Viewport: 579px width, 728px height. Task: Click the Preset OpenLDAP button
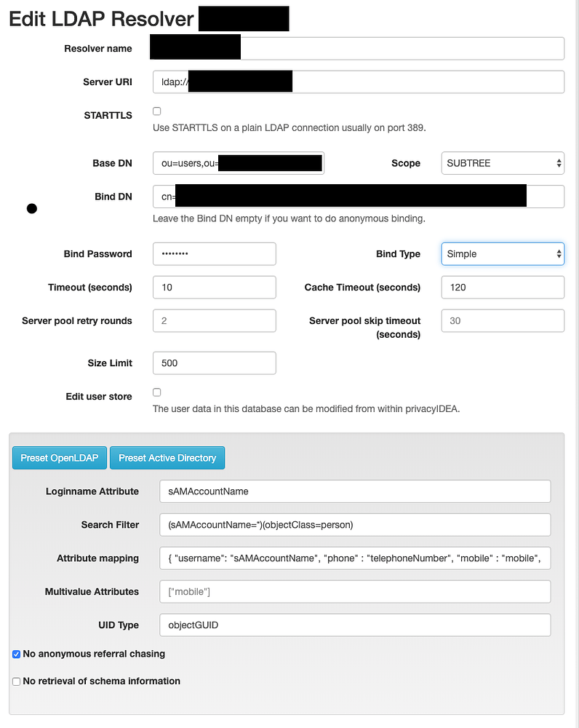click(59, 458)
